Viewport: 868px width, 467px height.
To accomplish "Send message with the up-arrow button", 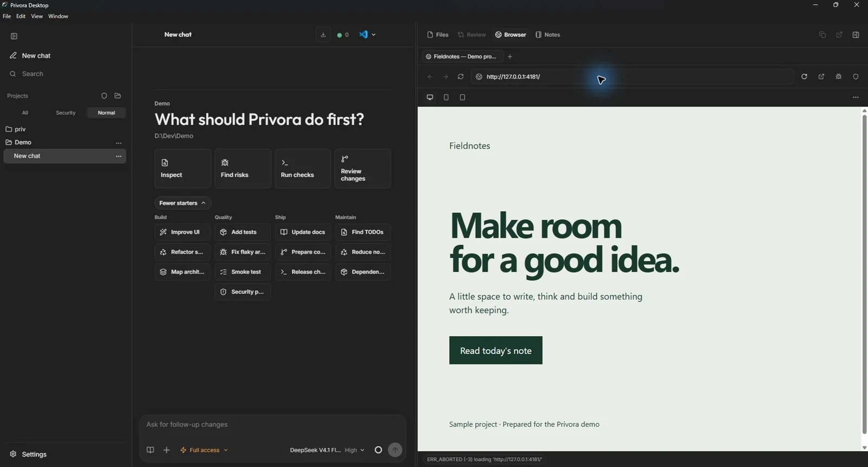I will click(395, 450).
